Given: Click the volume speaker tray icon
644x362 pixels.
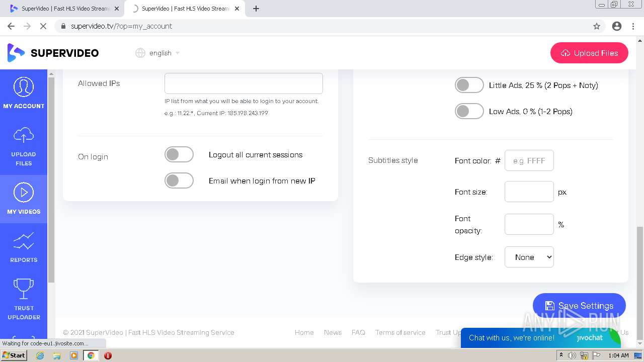Looking at the screenshot, I should point(572,355).
